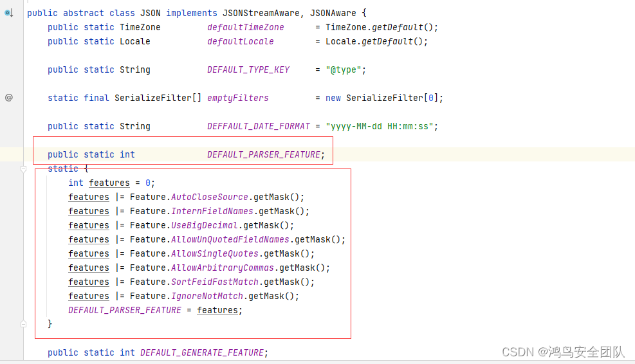Click the implementations gutter icon beside class JSON
Screen dimensions: 635x364
pos(9,13)
